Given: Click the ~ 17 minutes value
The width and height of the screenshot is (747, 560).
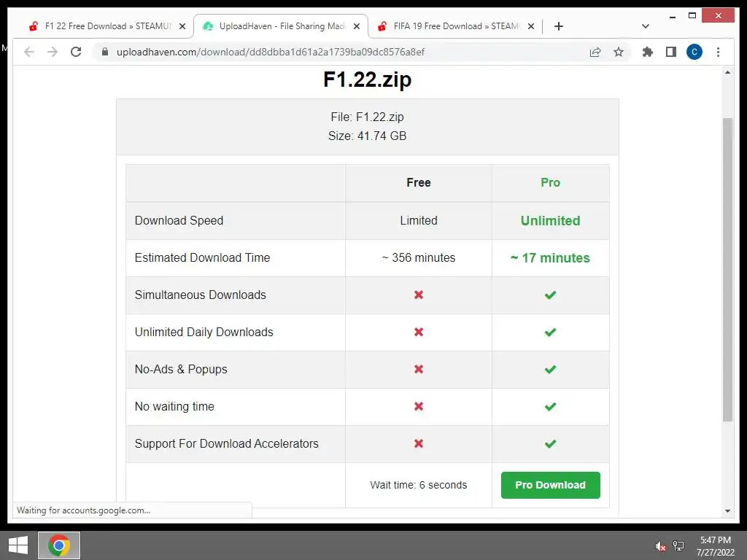Looking at the screenshot, I should tap(550, 257).
